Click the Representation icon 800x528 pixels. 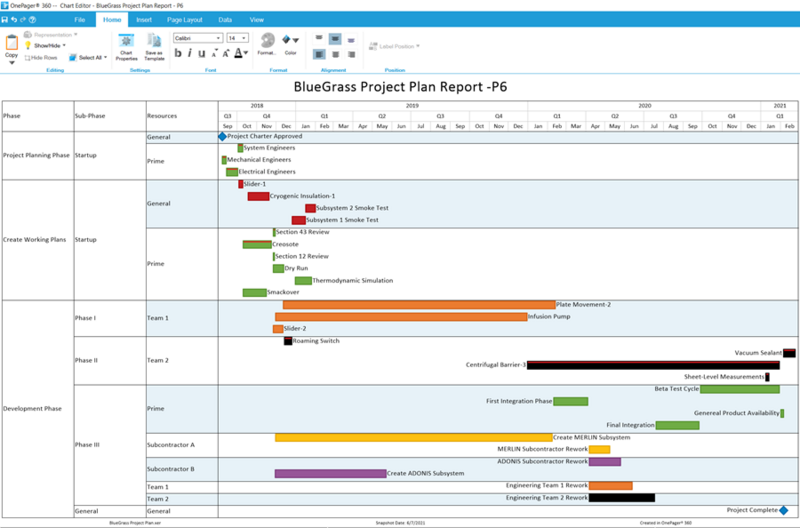pyautogui.click(x=28, y=35)
